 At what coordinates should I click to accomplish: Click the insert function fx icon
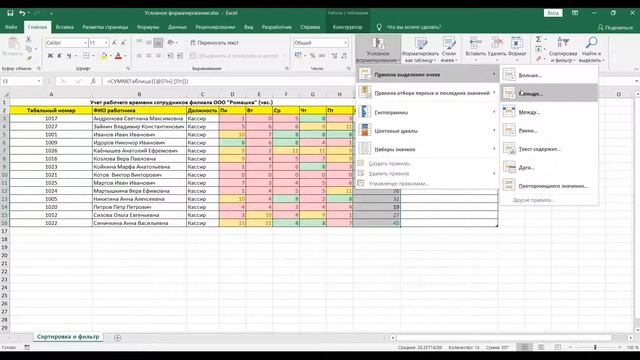pyautogui.click(x=93, y=81)
